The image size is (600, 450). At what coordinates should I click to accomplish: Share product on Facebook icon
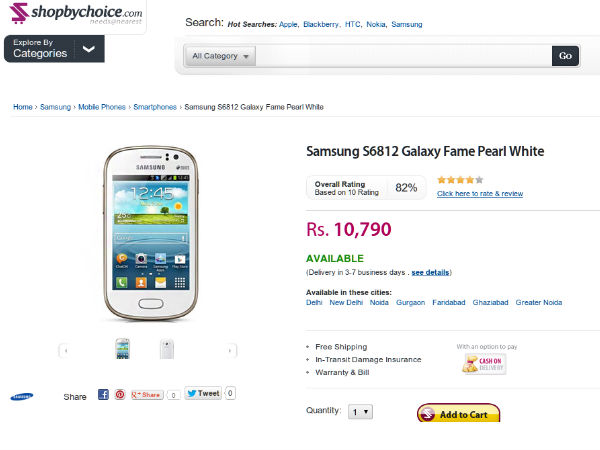(103, 395)
